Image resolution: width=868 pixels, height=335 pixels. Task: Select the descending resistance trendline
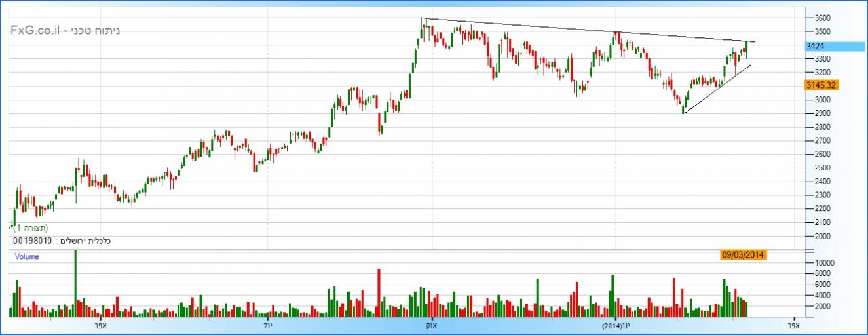(590, 30)
